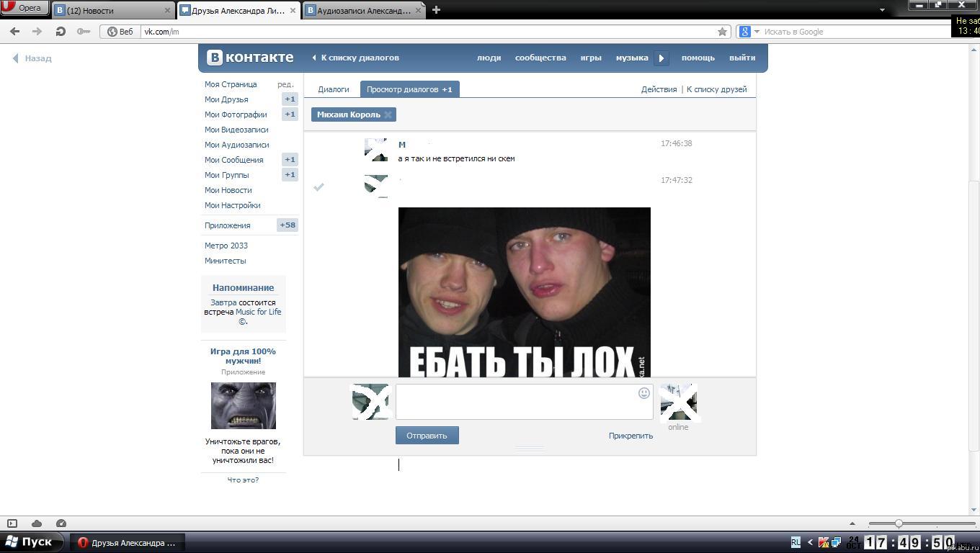Click inside the message input field
The width and height of the screenshot is (980, 553).
[x=519, y=402]
